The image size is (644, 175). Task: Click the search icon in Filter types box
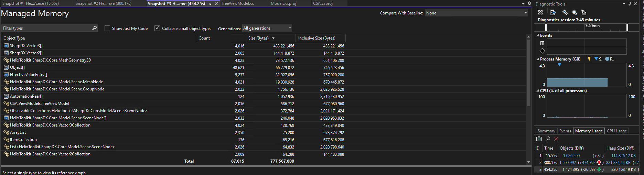pos(95,28)
